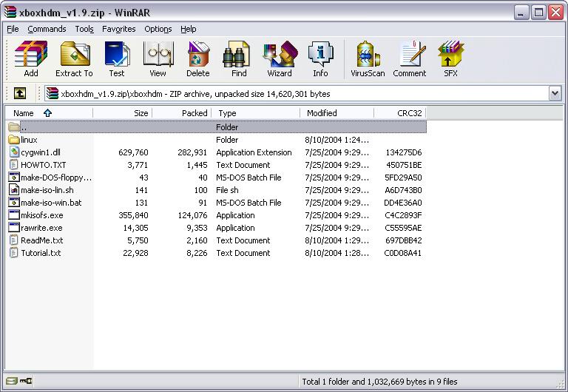This screenshot has height=392, width=568.
Task: Click packed value 8,226
Action: pos(197,253)
